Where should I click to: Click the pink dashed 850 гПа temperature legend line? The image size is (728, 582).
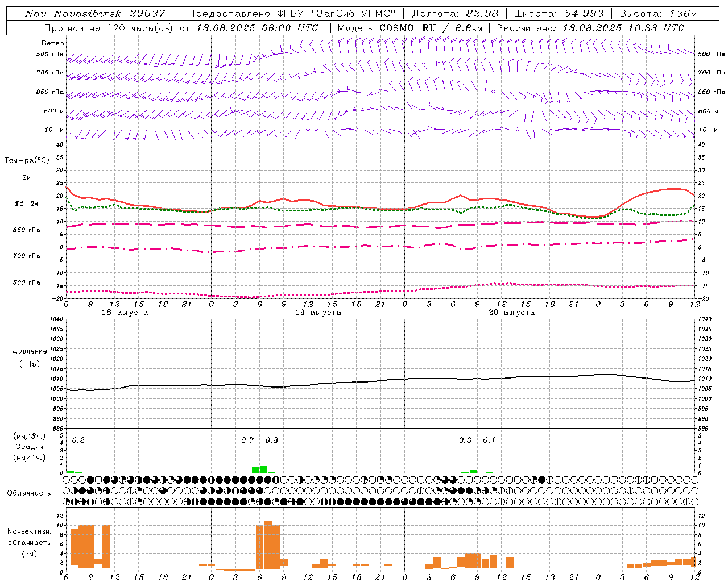[x=26, y=236]
